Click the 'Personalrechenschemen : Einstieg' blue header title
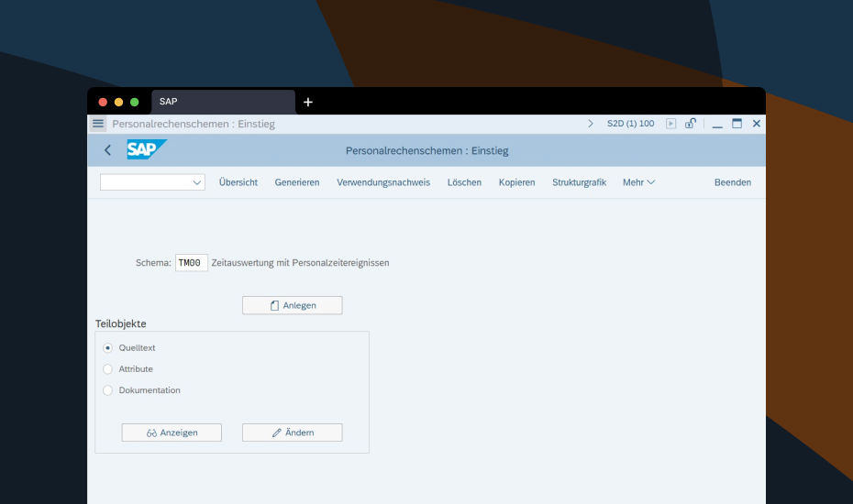853x504 pixels. [427, 150]
